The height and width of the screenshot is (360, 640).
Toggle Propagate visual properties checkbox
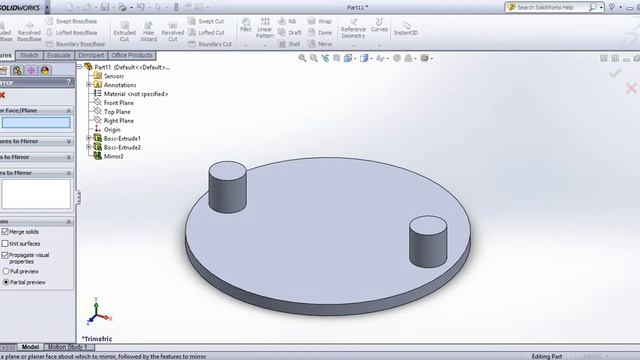click(x=5, y=255)
